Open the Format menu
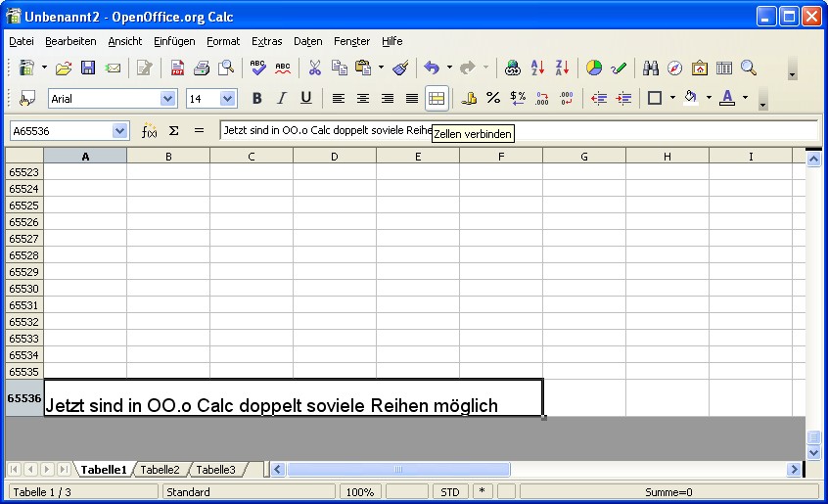This screenshot has width=828, height=504. (223, 41)
